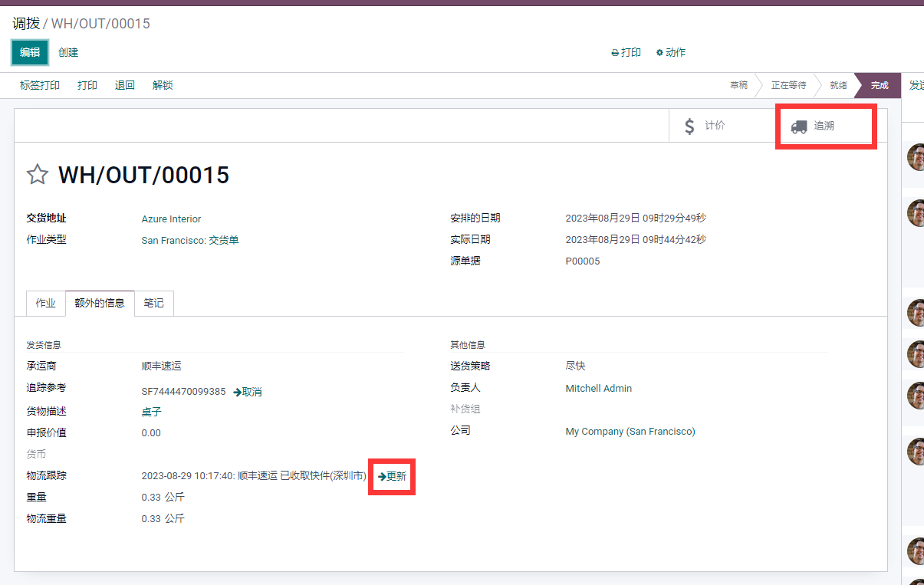This screenshot has height=585, width=924.
Task: Click the 退回 return button
Action: tap(125, 85)
